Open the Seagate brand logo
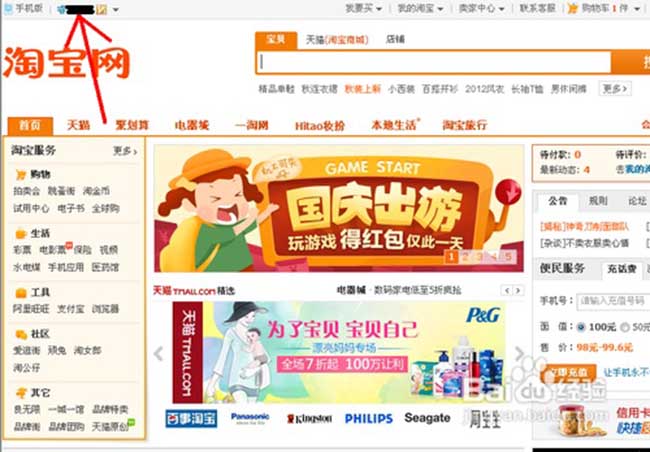Image resolution: width=650 pixels, height=452 pixels. [x=427, y=418]
